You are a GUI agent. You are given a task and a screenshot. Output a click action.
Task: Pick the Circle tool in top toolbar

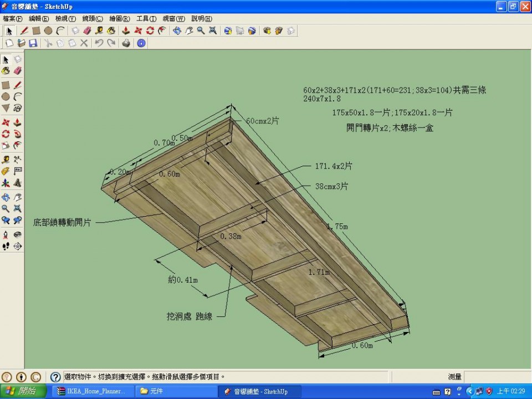pos(48,31)
